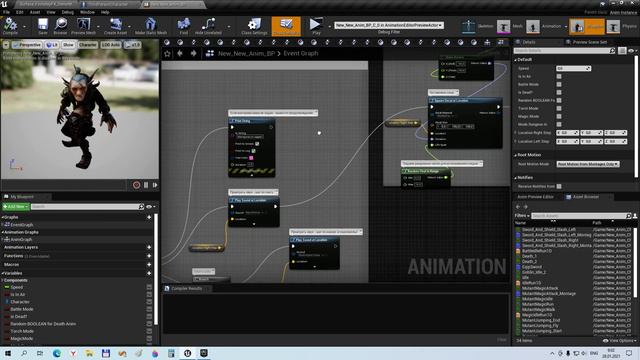
Task: Open the Root Motion Mode dropdown
Action: click(x=588, y=164)
